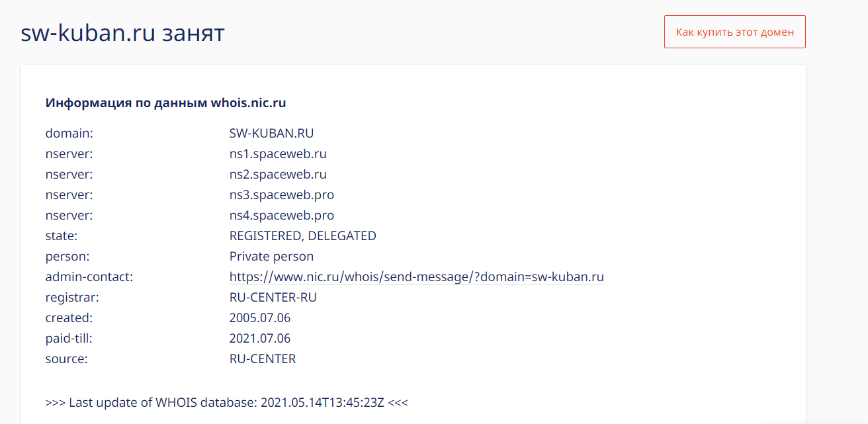Viewport: 868px width, 424px height.
Task: Click the 'Last update of WHOIS database' line
Action: pyautogui.click(x=227, y=402)
